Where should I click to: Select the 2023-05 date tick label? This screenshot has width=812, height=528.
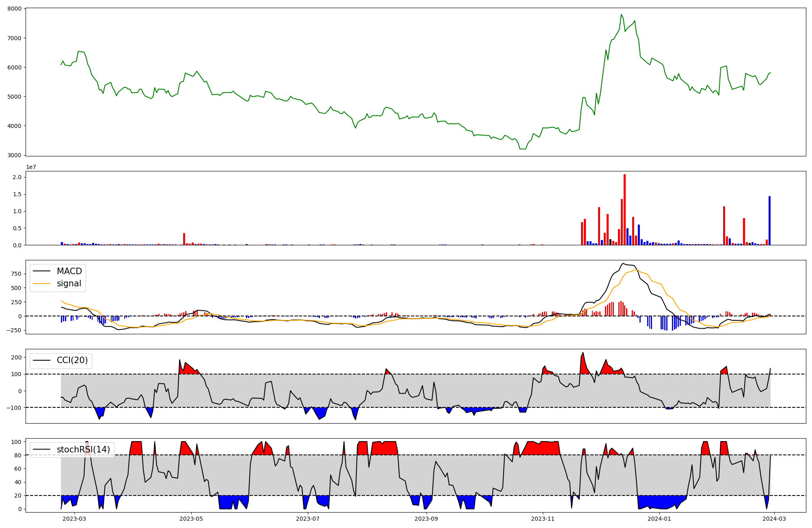191,519
